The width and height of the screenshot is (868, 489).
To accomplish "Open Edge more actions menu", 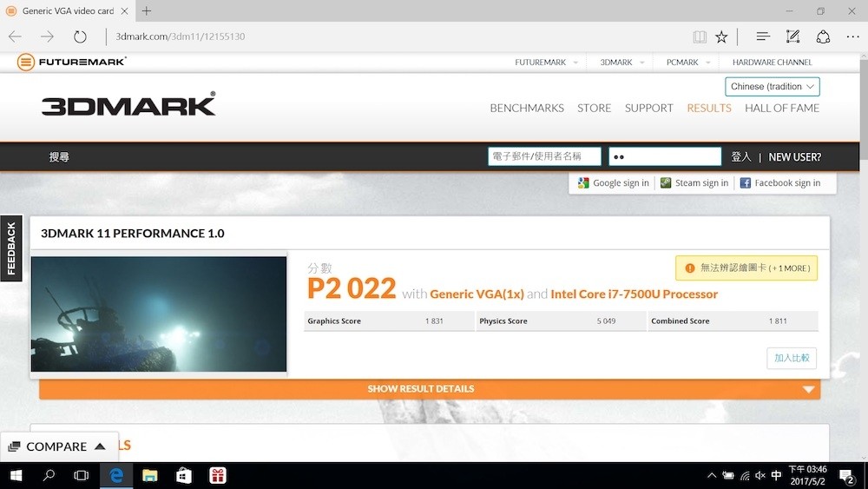I will tap(852, 36).
